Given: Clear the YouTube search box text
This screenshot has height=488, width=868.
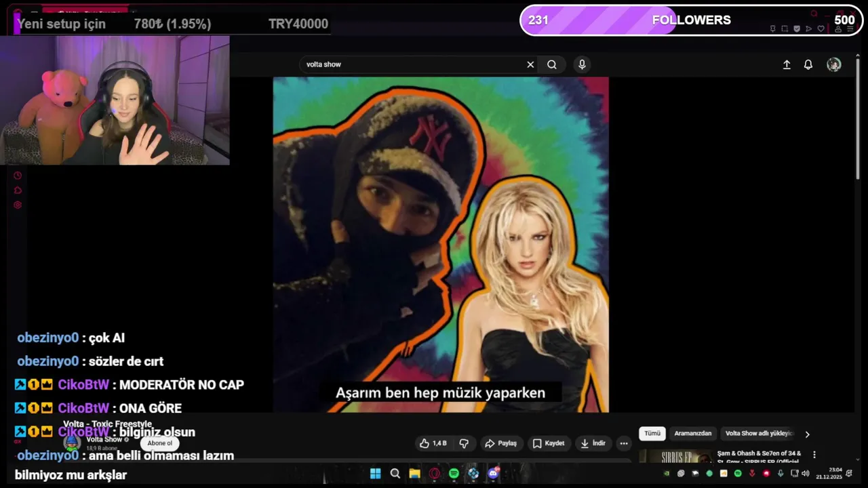Looking at the screenshot, I should point(530,64).
